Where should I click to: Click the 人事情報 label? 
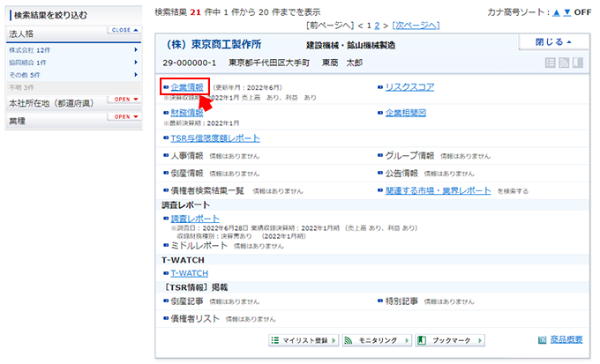(x=187, y=156)
